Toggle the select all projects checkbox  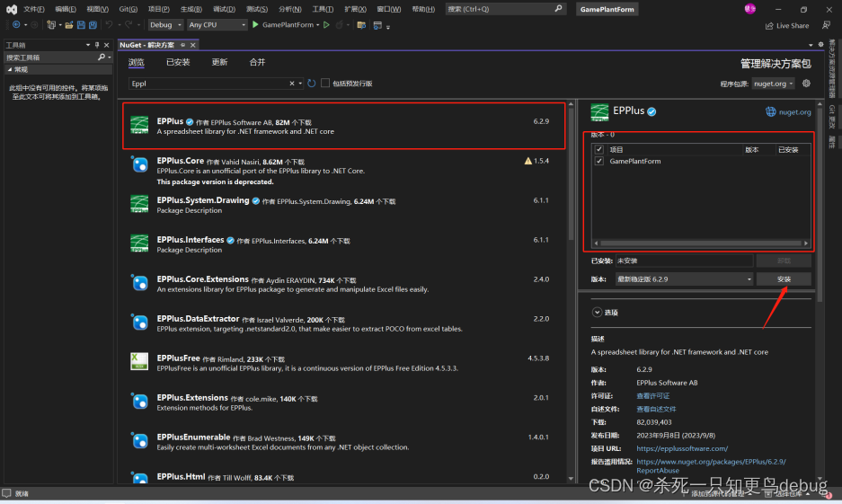point(599,149)
